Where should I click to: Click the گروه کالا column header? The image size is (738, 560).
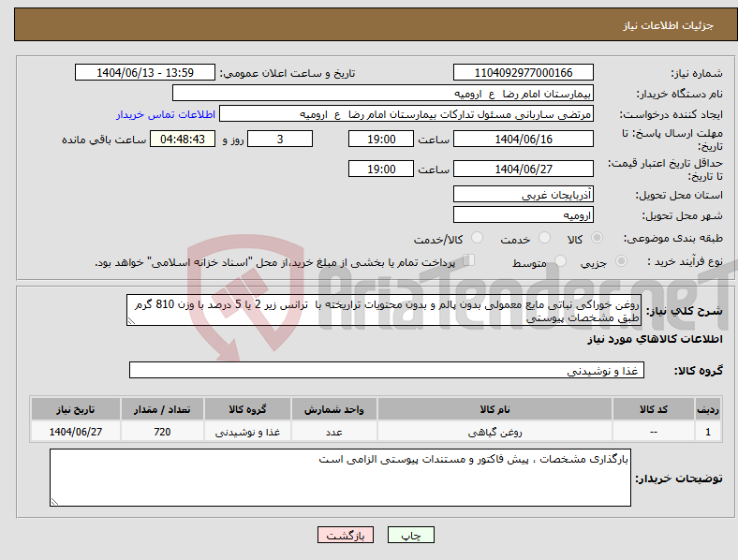[x=247, y=409]
